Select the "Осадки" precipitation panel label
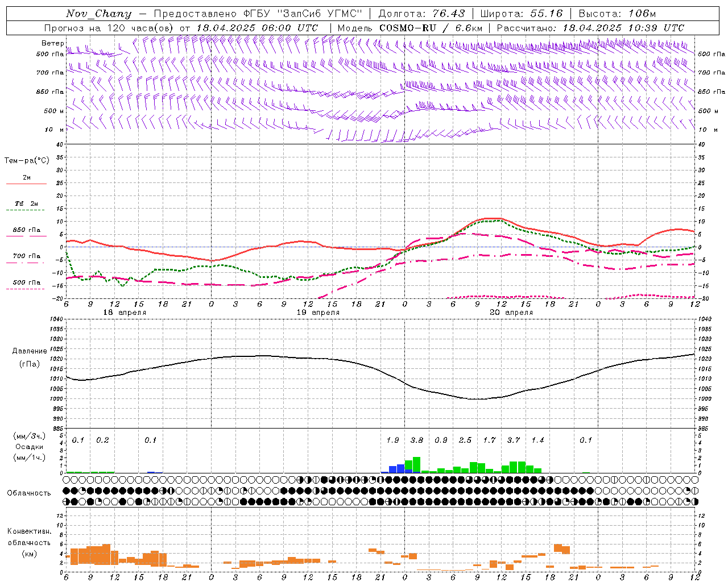This screenshot has width=728, height=582. click(30, 447)
